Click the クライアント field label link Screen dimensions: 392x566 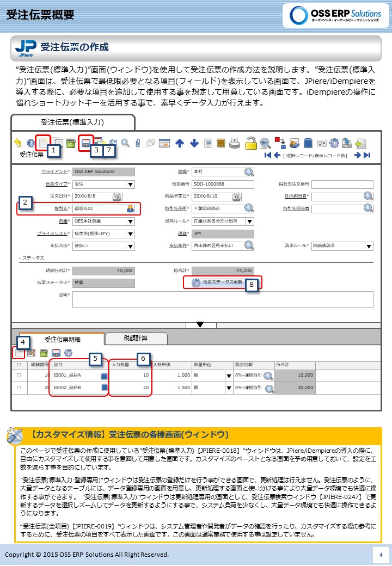(x=55, y=171)
